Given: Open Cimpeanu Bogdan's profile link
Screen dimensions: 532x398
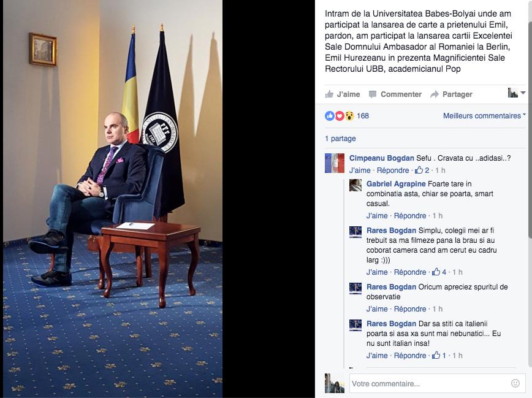Looking at the screenshot, I should pyautogui.click(x=382, y=158).
